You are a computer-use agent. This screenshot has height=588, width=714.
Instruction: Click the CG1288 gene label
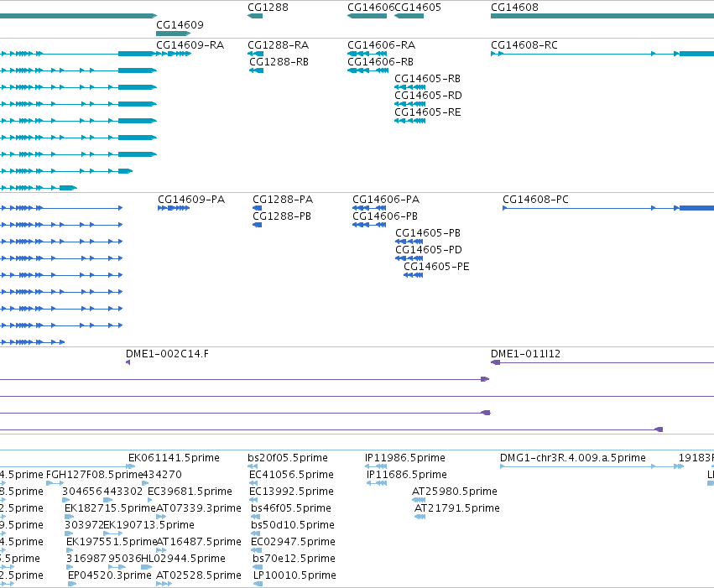(x=268, y=8)
